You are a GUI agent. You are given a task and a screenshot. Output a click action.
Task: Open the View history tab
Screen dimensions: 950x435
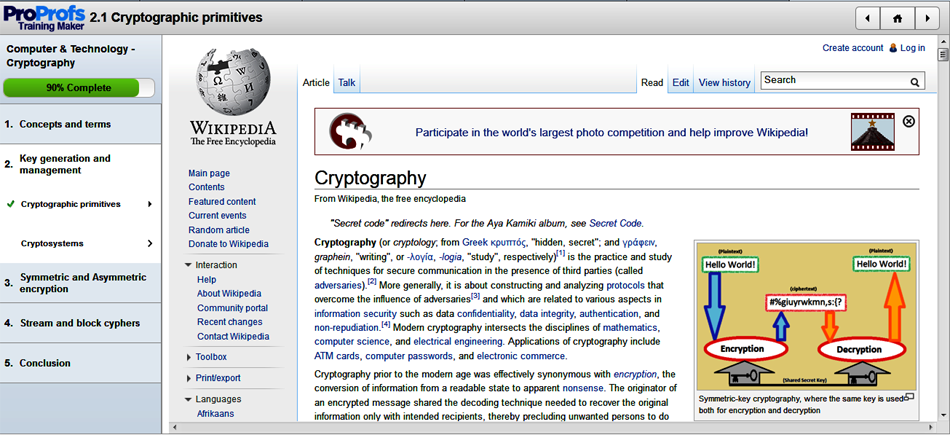tap(724, 82)
